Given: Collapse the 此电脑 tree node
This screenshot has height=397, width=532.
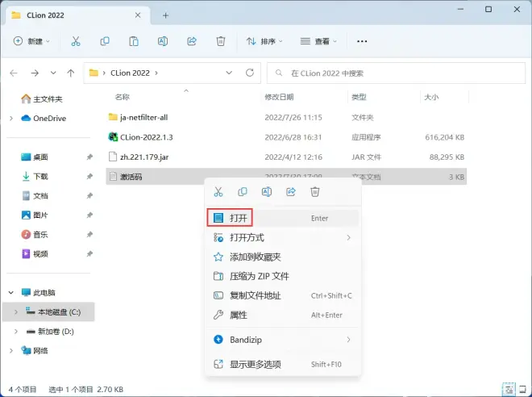Looking at the screenshot, I should 11,292.
